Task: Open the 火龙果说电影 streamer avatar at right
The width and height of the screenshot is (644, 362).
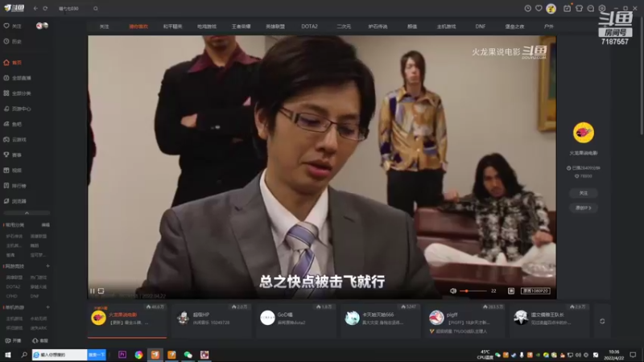Action: (x=583, y=133)
